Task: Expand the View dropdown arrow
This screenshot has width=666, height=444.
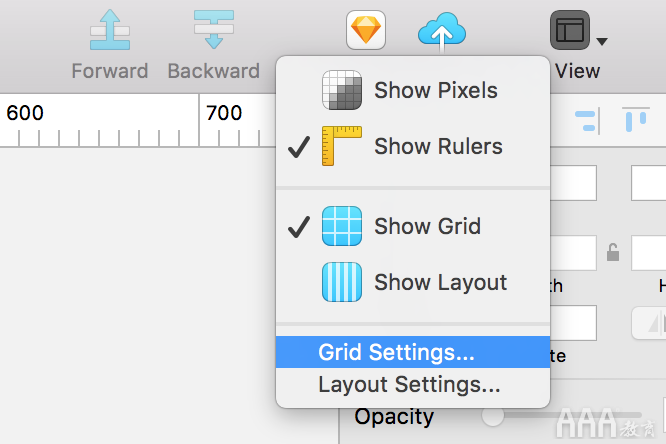Action: pos(601,41)
